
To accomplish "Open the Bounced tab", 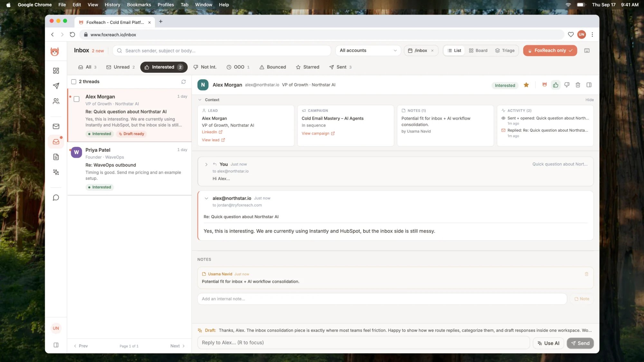I will (x=273, y=67).
